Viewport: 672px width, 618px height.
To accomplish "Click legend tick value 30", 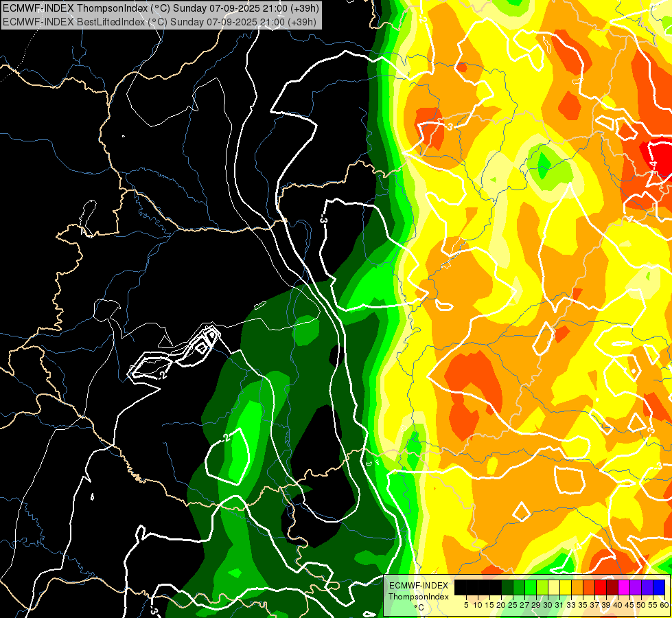I will [548, 605].
